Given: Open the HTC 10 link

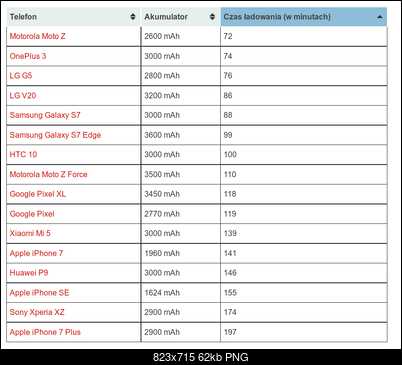Looking at the screenshot, I should 23,154.
